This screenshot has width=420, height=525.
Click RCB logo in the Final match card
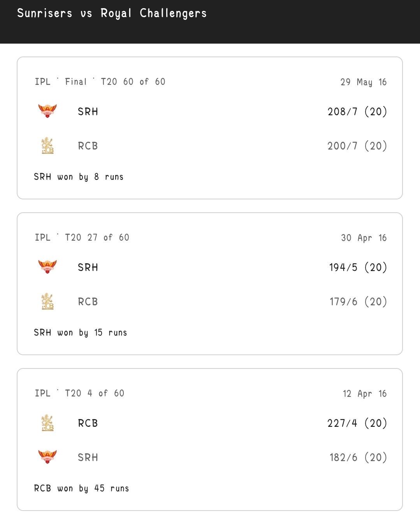pos(47,146)
